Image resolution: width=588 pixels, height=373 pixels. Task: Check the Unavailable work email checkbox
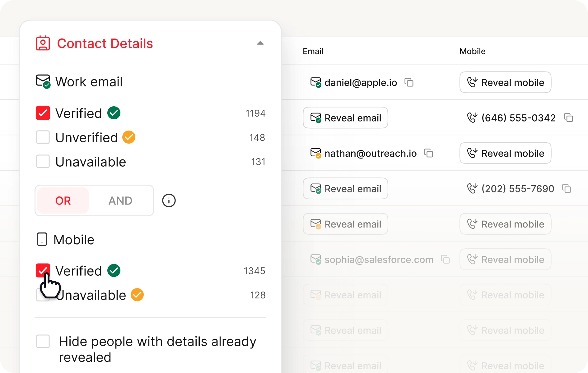tap(43, 161)
